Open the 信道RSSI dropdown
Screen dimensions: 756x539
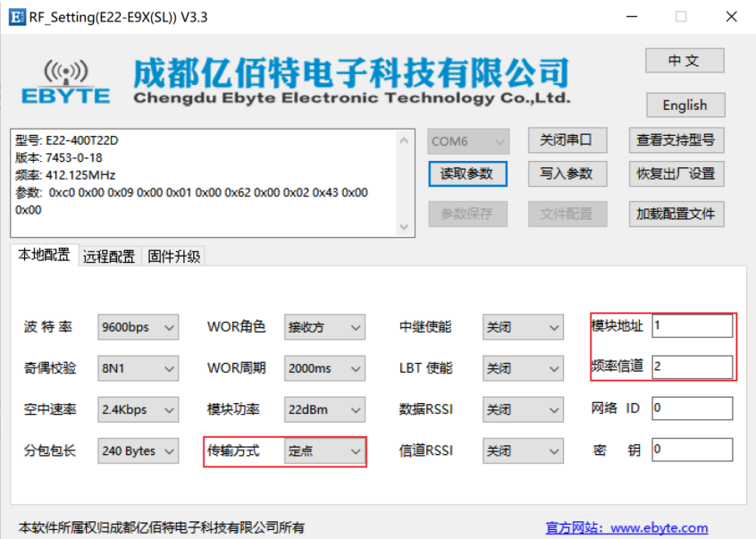(523, 451)
